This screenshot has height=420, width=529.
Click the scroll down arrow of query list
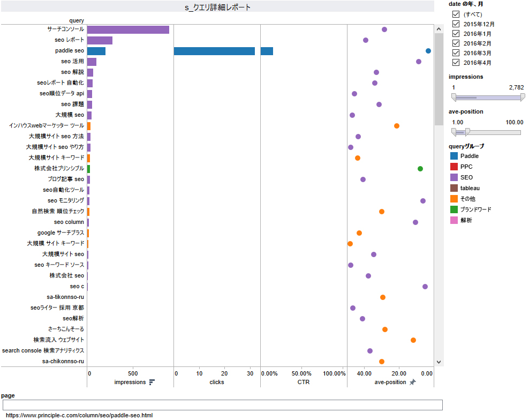point(439,362)
